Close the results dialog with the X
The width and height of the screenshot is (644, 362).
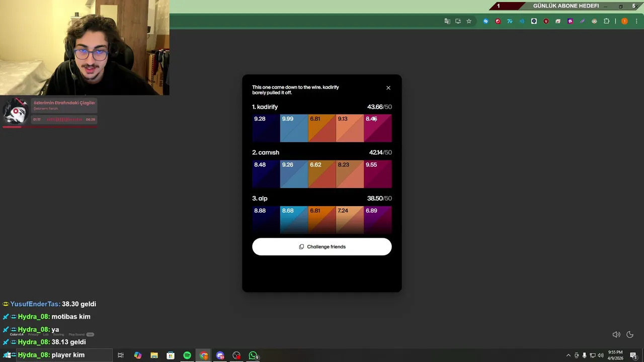pos(388,88)
